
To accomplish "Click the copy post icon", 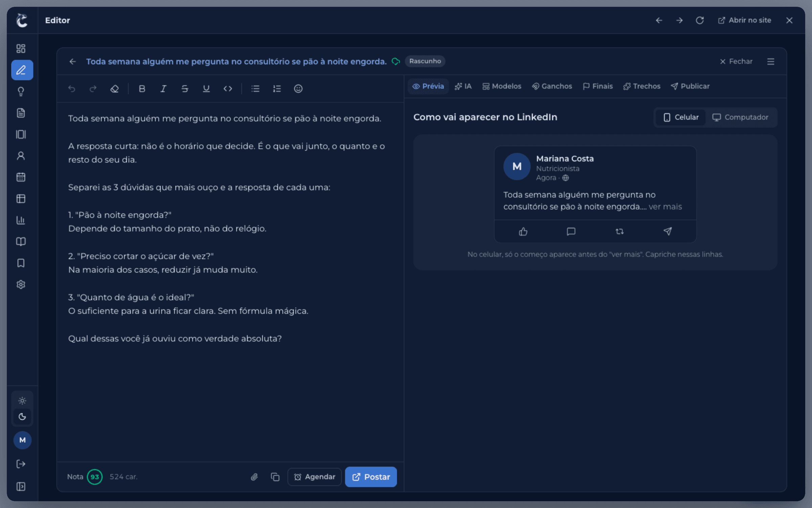I will [275, 477].
